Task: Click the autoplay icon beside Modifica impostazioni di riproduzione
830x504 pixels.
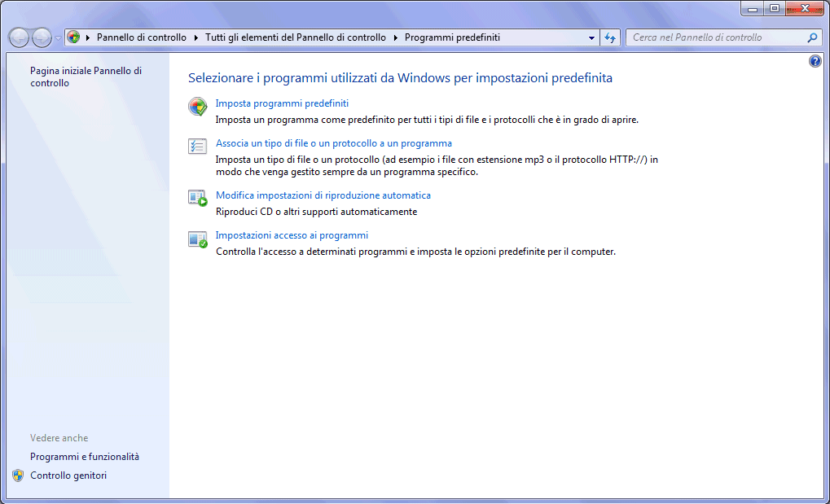Action: click(198, 198)
